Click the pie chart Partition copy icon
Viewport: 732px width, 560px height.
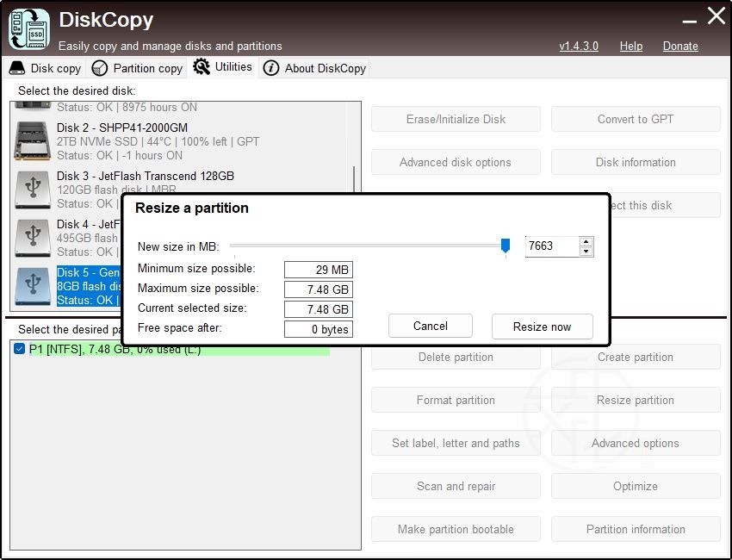[x=100, y=68]
